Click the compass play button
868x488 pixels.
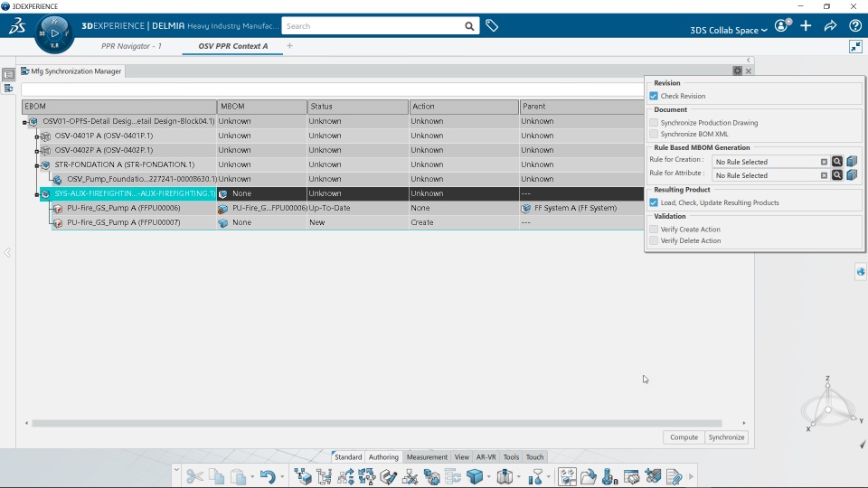(54, 33)
